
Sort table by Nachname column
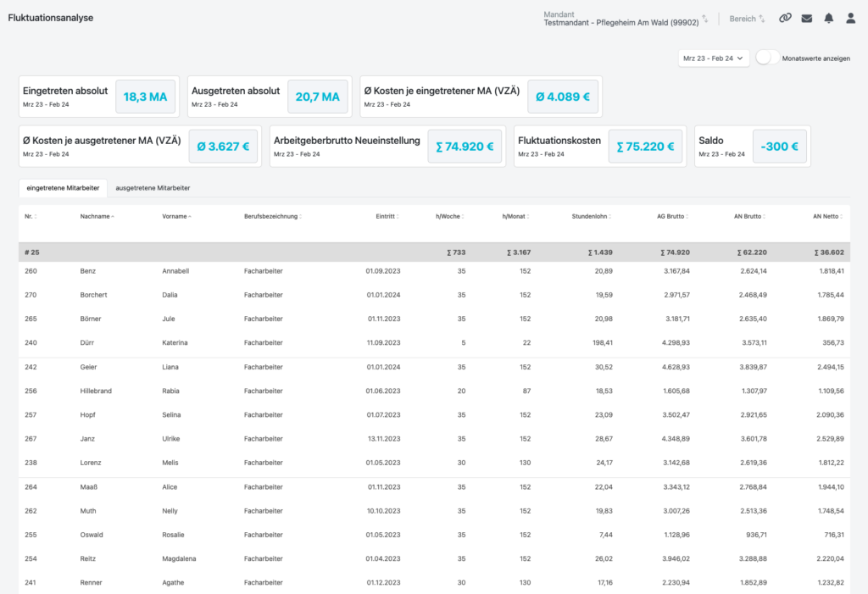97,216
